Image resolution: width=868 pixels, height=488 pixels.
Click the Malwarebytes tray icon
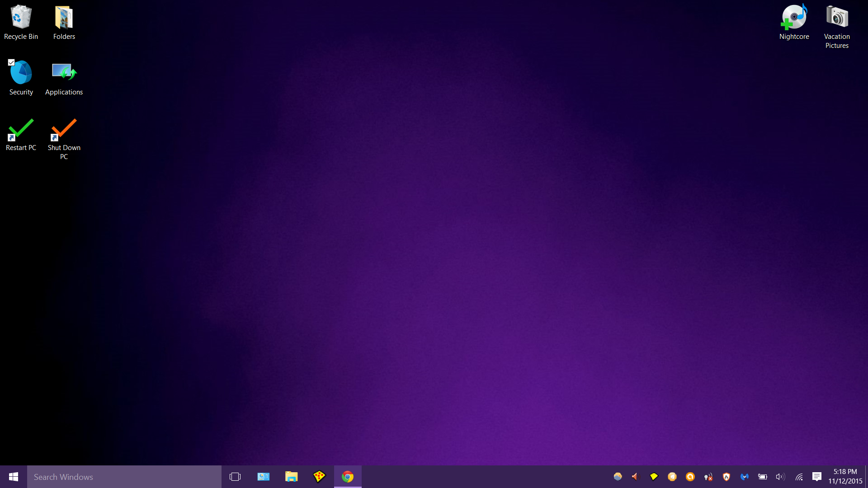tap(744, 477)
